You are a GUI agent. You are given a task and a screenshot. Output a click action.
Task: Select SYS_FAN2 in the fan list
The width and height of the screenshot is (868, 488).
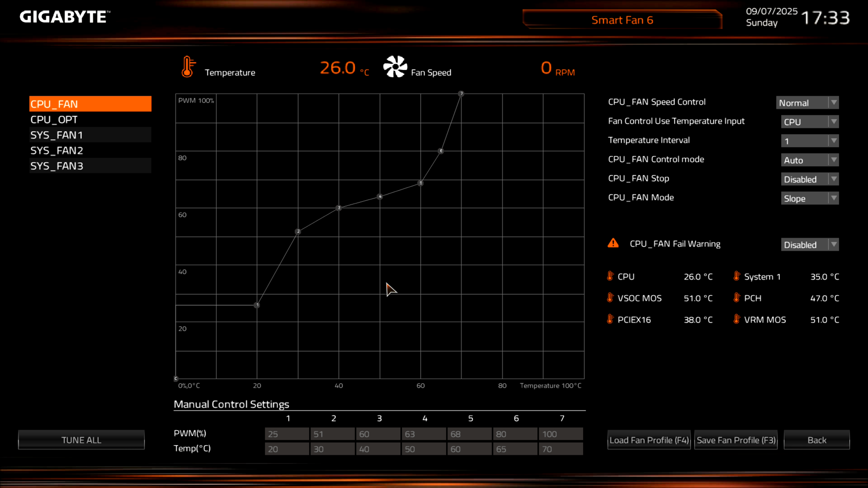(x=90, y=150)
